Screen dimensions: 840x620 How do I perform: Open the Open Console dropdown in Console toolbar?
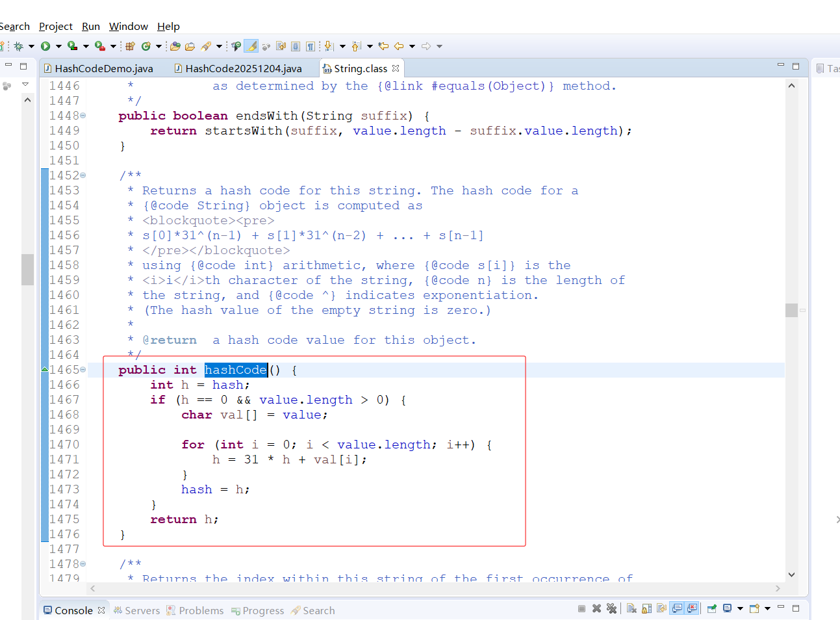pyautogui.click(x=767, y=608)
